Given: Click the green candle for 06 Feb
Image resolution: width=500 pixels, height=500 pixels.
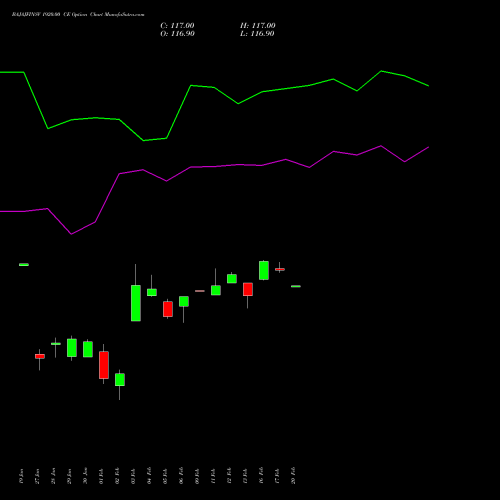Looking at the screenshot, I should (184, 301).
